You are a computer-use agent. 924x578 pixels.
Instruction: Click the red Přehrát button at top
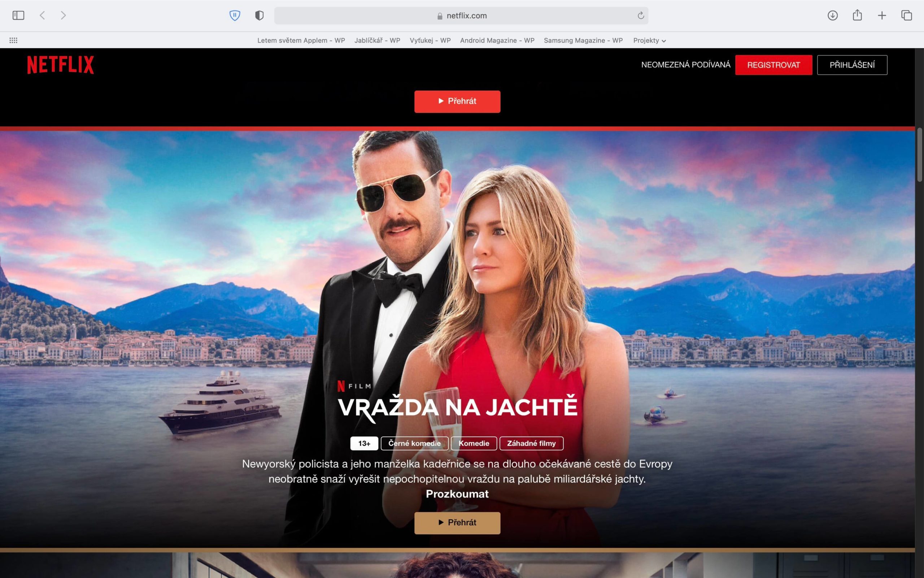[457, 101]
